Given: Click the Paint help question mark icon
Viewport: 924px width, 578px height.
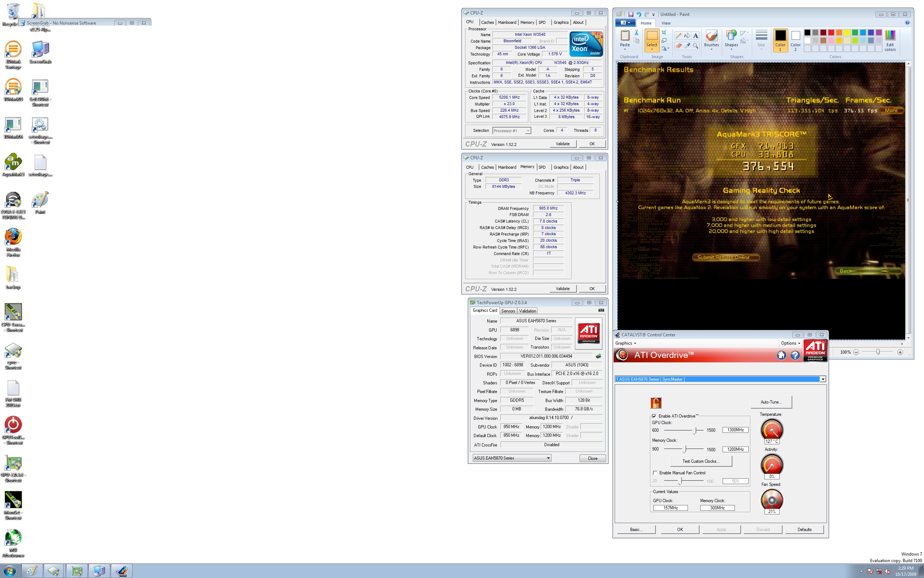Looking at the screenshot, I should pyautogui.click(x=907, y=23).
